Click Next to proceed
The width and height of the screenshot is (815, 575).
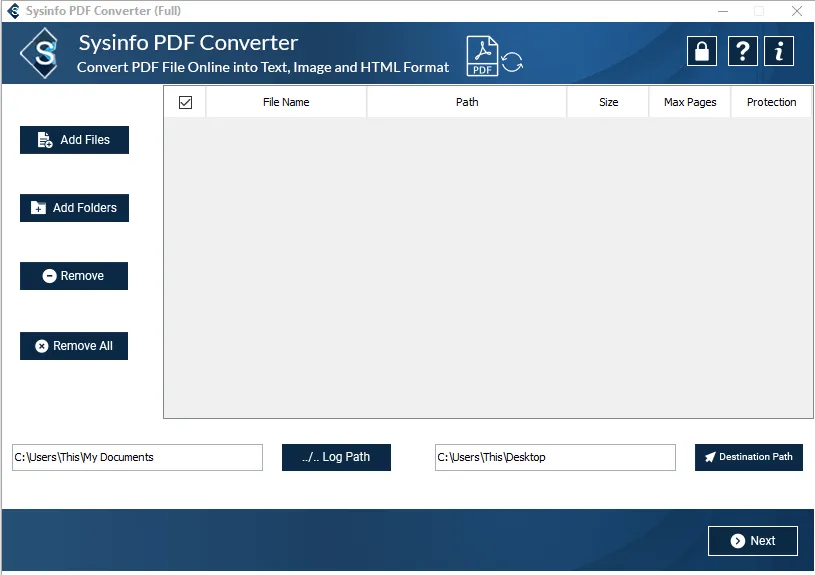pyautogui.click(x=752, y=541)
